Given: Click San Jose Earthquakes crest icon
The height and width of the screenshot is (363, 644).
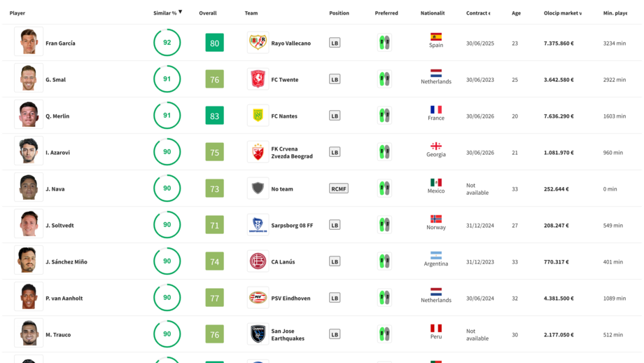Looking at the screenshot, I should click(x=258, y=334).
